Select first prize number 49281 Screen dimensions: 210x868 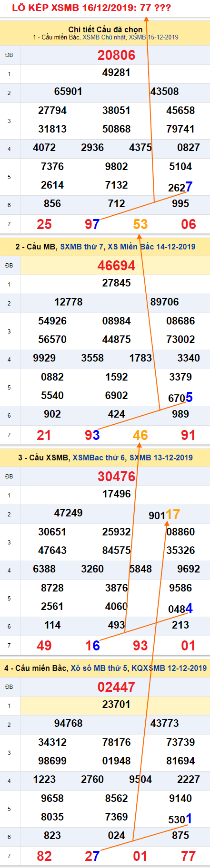click(x=116, y=73)
